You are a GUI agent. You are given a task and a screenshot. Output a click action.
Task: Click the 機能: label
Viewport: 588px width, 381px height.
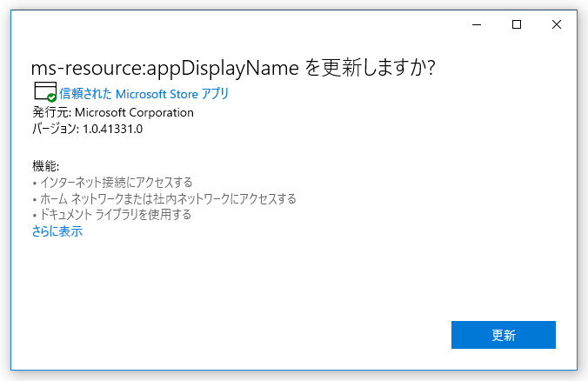click(x=46, y=166)
